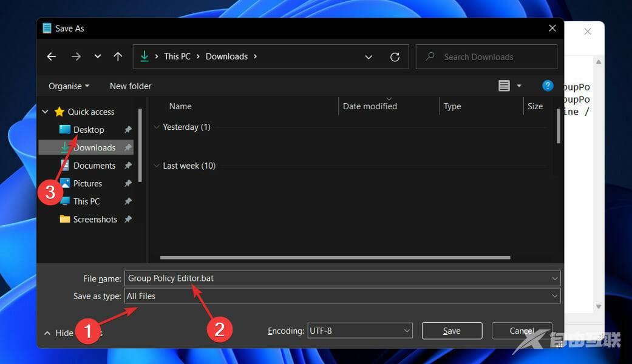Open the recent locations dropdown

click(x=97, y=56)
